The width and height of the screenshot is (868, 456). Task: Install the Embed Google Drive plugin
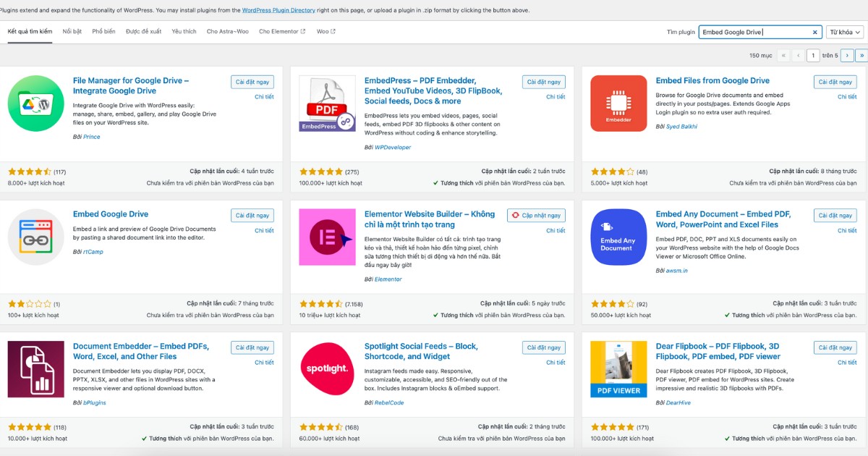pyautogui.click(x=252, y=215)
